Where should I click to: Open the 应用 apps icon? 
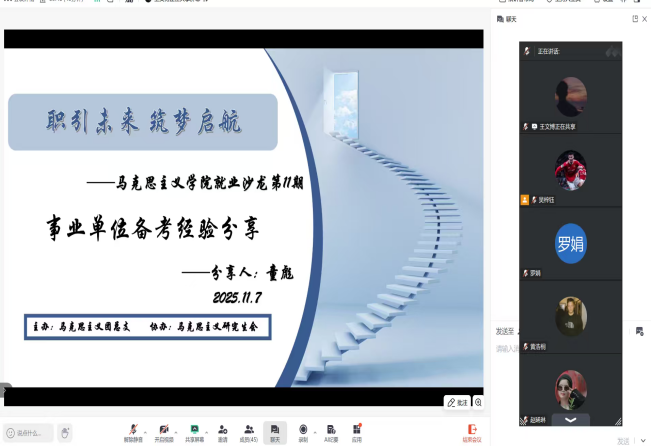click(356, 429)
